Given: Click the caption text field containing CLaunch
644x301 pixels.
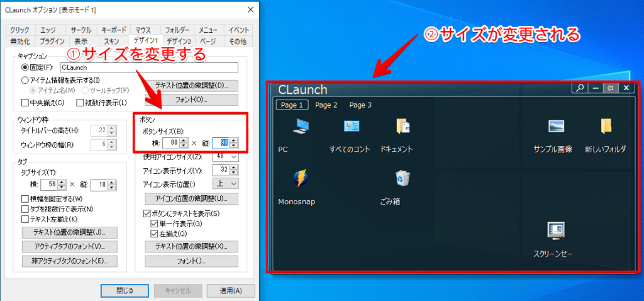Looking at the screenshot, I should [x=148, y=67].
